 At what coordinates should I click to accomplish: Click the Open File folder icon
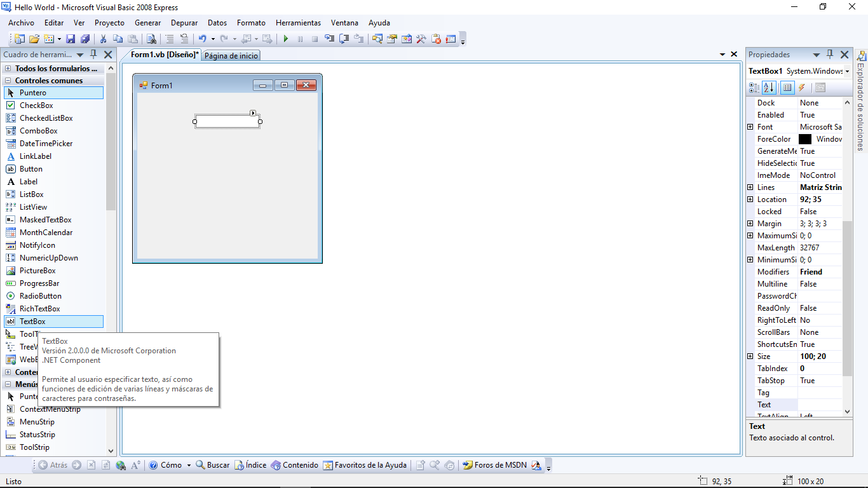34,39
